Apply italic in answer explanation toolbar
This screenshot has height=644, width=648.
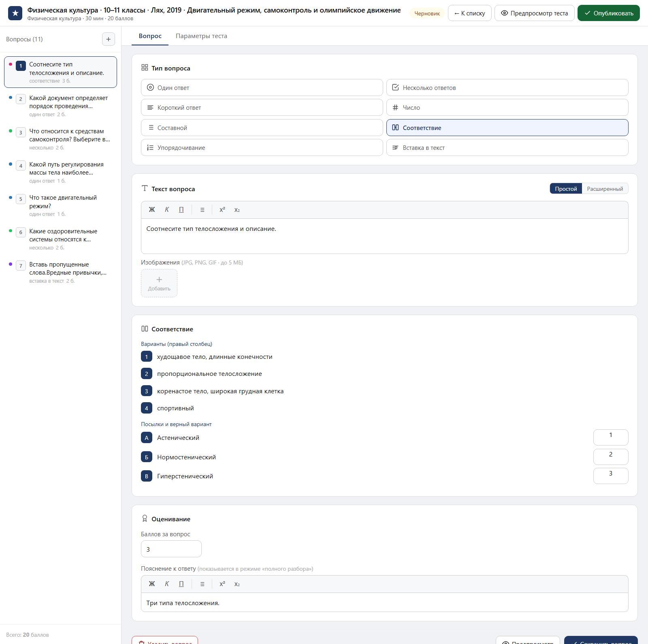point(167,584)
